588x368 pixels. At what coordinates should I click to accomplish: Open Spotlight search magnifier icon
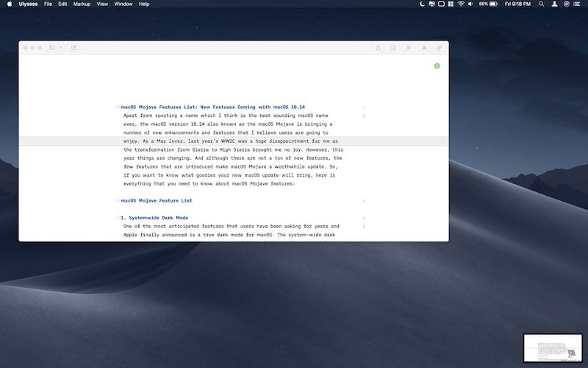click(x=542, y=4)
